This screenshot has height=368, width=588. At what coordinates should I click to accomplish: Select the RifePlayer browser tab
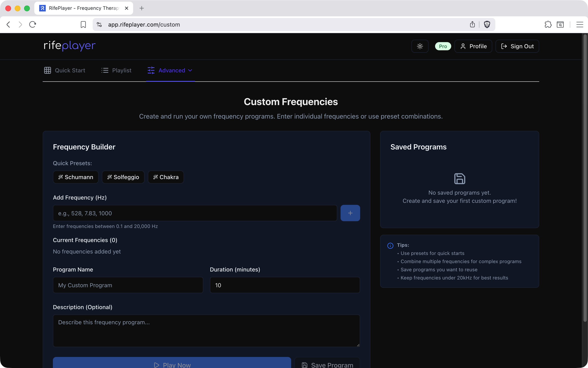pyautogui.click(x=84, y=8)
